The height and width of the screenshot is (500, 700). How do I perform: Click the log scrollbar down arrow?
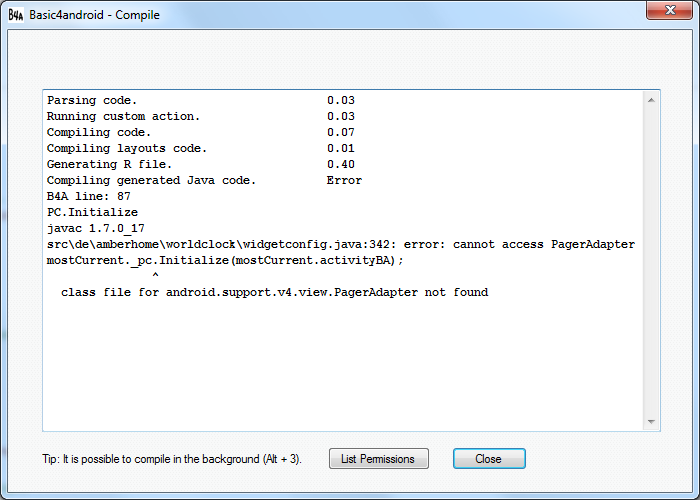653,423
